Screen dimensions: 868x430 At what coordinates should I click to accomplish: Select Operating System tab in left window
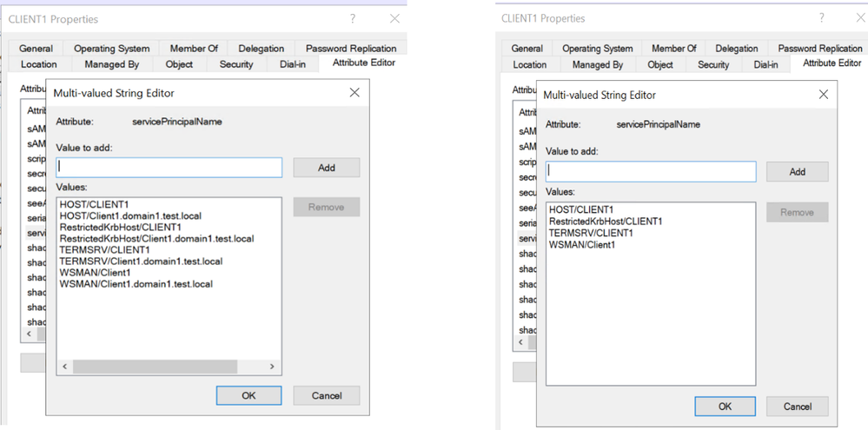click(111, 49)
